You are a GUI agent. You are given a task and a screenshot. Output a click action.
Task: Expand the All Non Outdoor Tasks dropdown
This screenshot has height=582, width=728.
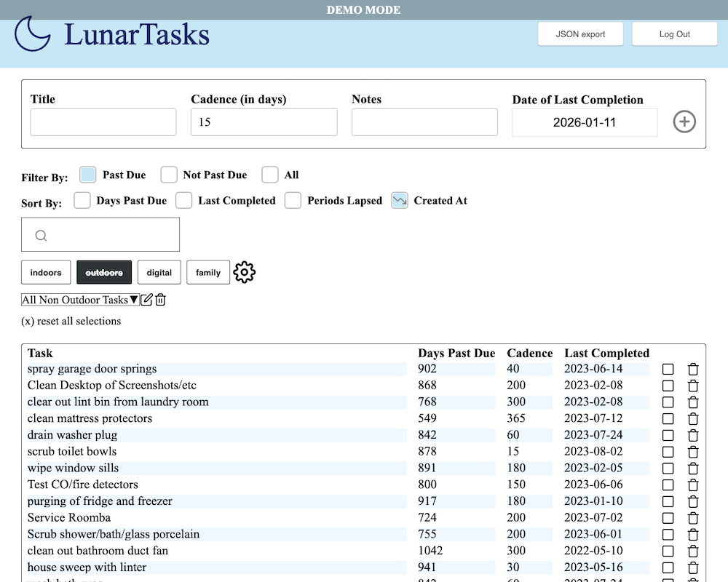(80, 300)
